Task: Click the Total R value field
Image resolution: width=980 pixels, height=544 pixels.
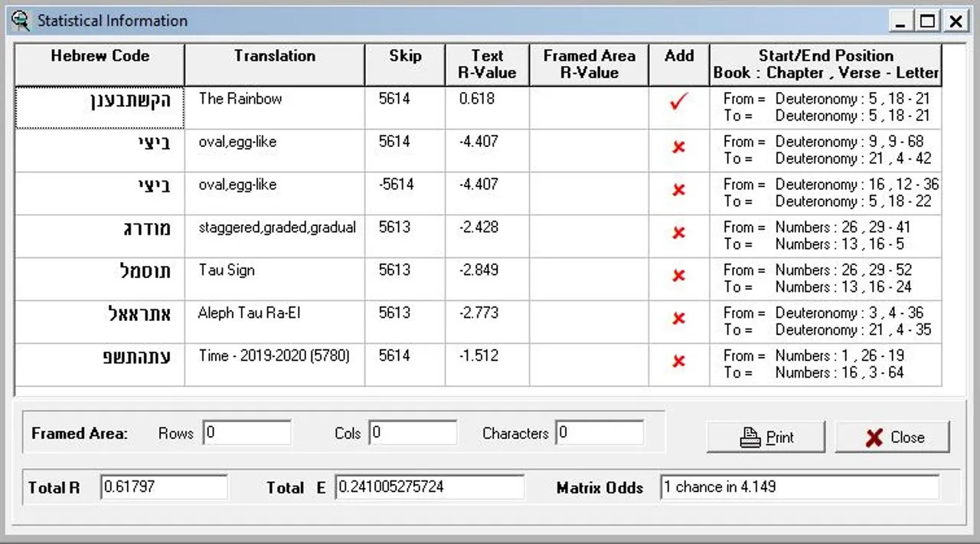Action: coord(164,487)
